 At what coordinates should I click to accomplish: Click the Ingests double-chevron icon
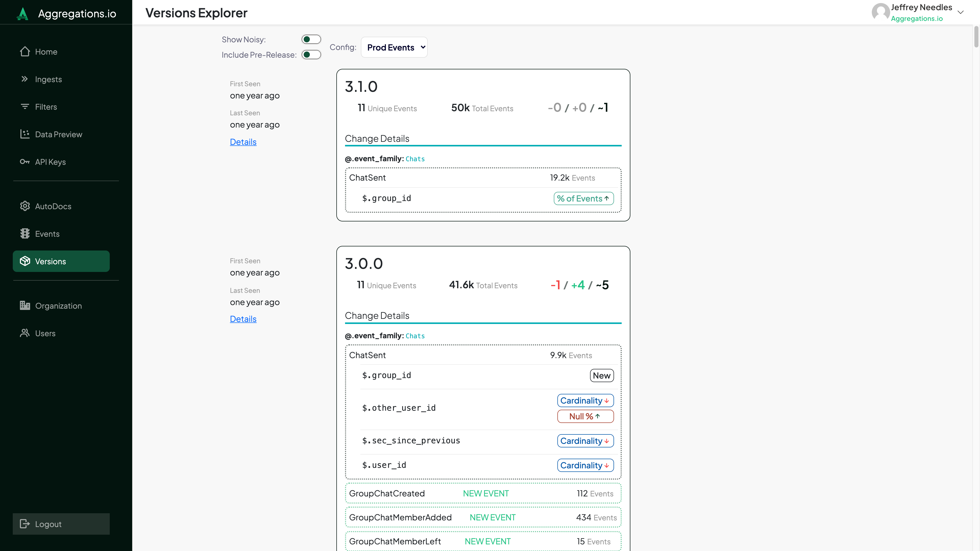pyautogui.click(x=25, y=79)
